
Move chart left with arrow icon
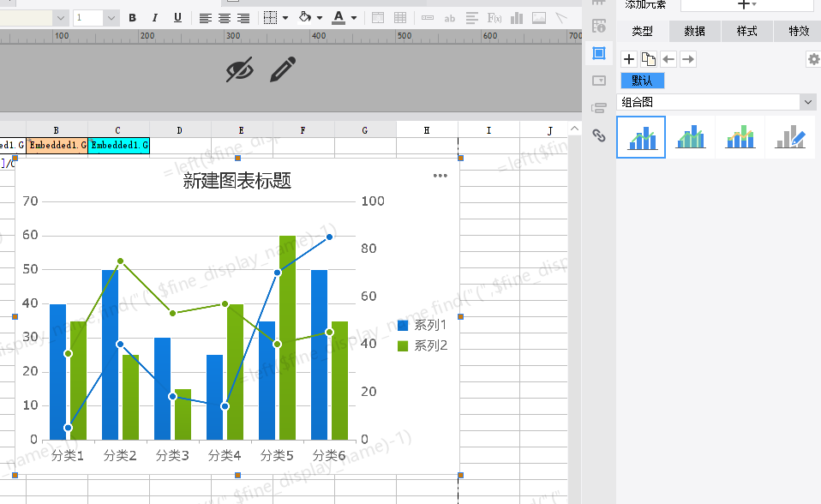[668, 59]
